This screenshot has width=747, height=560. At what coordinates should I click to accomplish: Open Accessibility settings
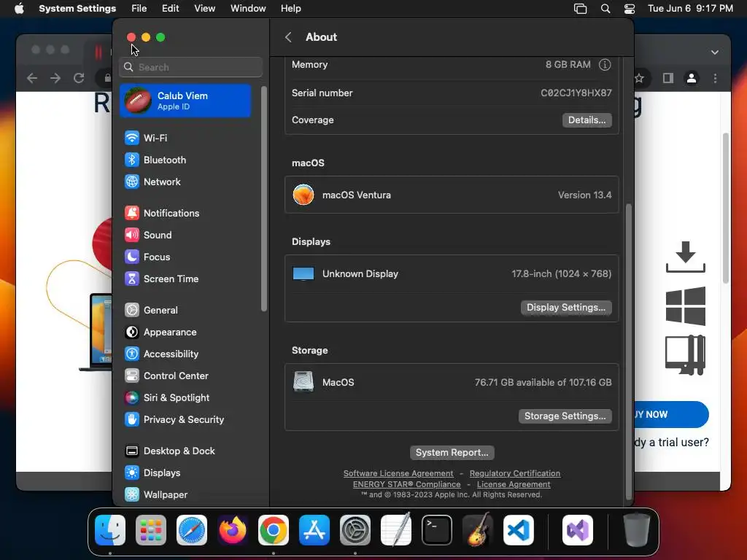coord(162,354)
